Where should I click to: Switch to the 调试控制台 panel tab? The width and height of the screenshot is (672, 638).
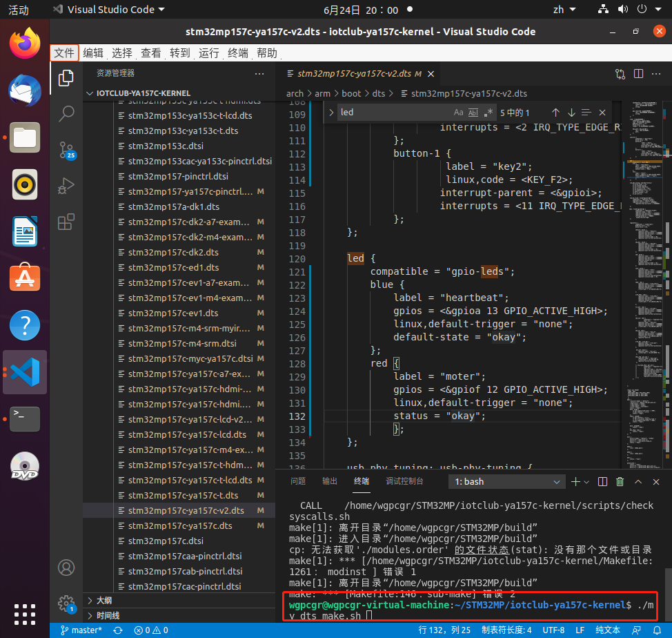click(404, 481)
